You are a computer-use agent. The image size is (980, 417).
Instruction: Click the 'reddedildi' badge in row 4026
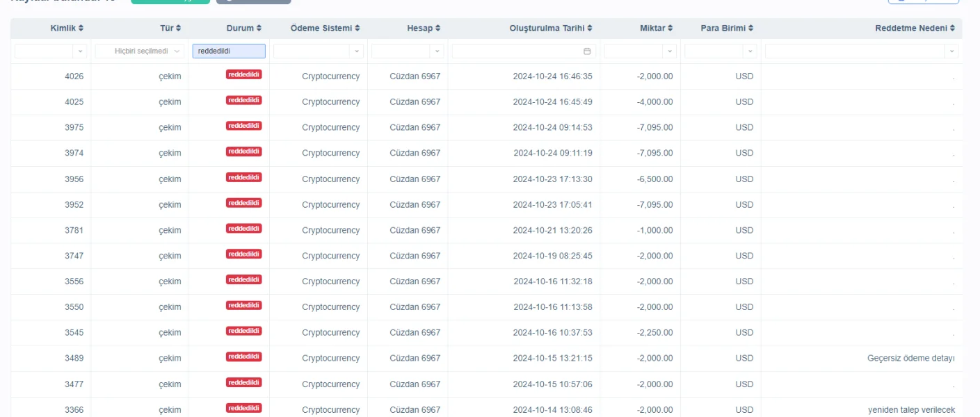tap(243, 74)
